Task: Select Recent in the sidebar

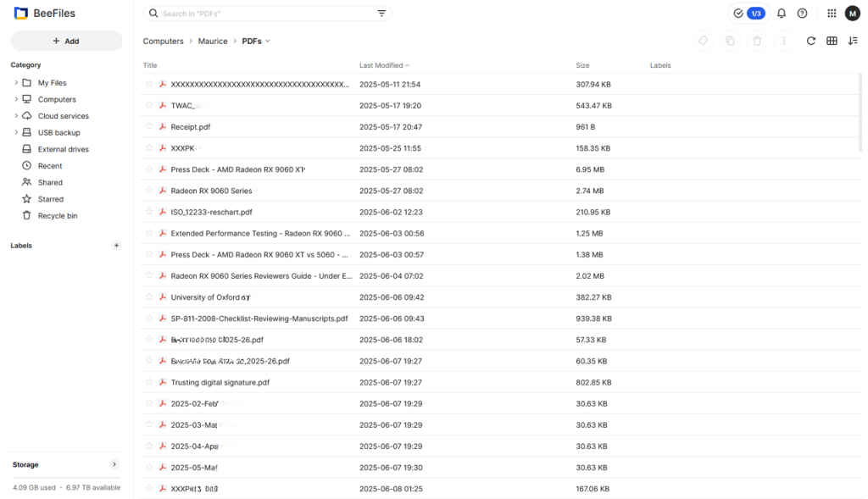Action: coord(51,165)
